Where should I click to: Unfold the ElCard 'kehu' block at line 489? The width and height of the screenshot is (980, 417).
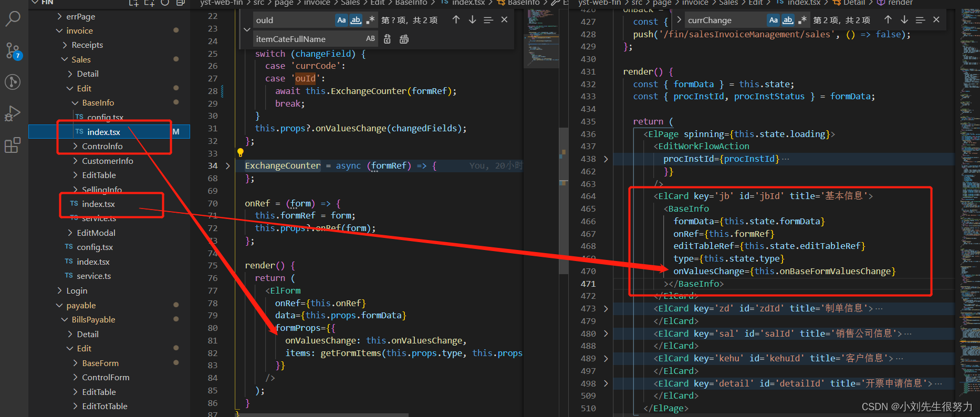coord(606,359)
